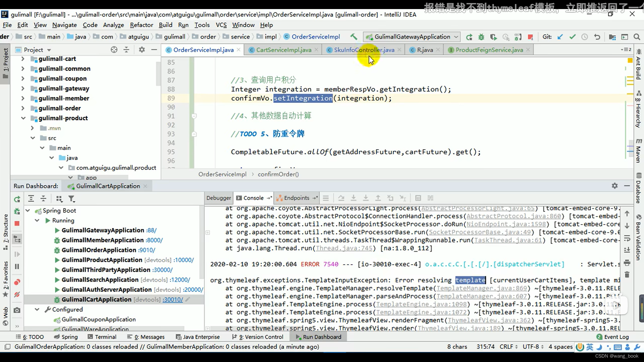
Task: Toggle view breakpoints red circles icon
Action: tap(17, 282)
